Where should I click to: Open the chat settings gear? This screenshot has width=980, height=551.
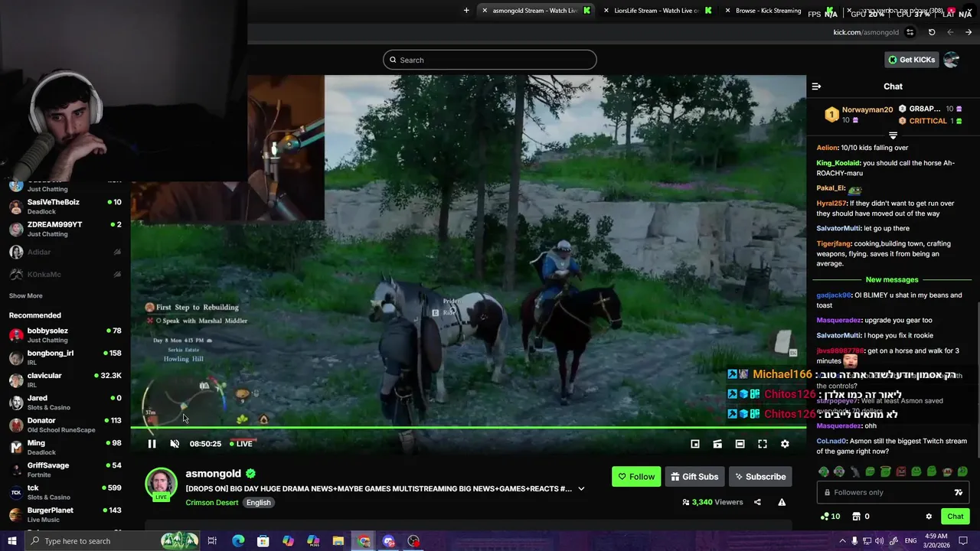point(929,517)
